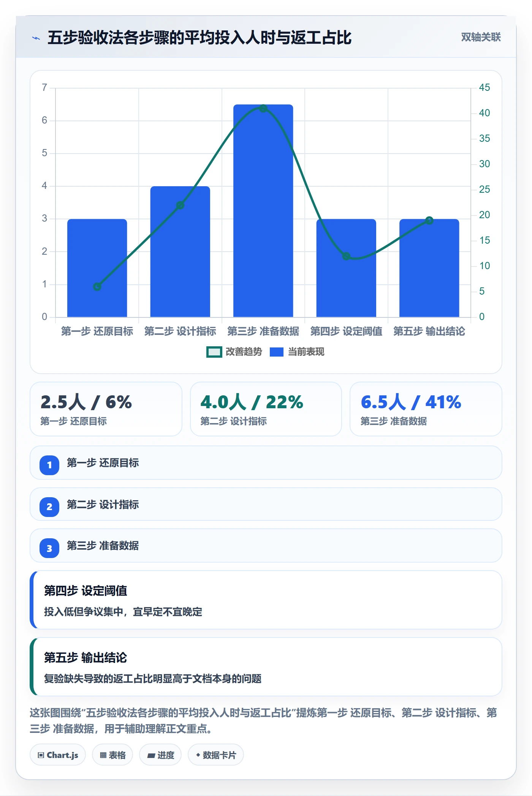Click the 第二步 设计指标 list row label

103,505
